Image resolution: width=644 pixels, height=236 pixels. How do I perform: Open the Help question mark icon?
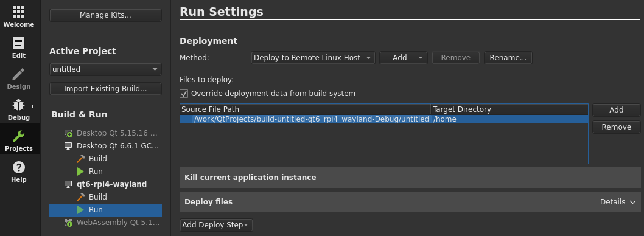tap(18, 167)
